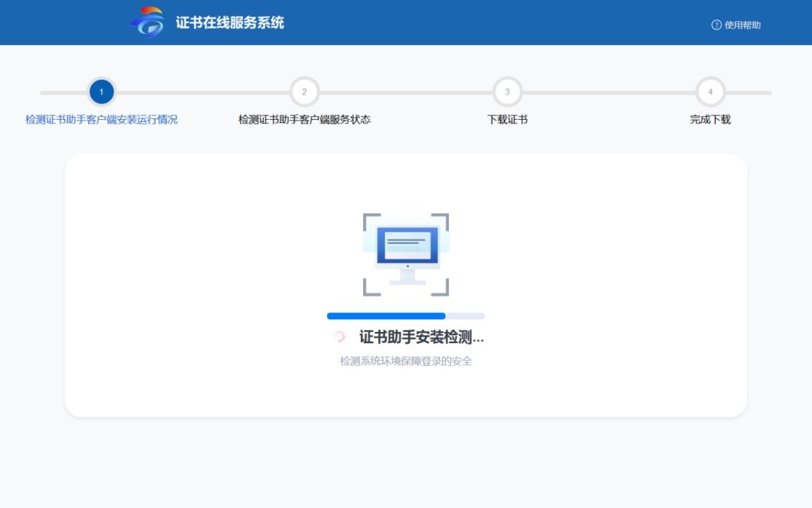
Task: Click the connector line between steps 1 and 2
Action: pos(203,91)
